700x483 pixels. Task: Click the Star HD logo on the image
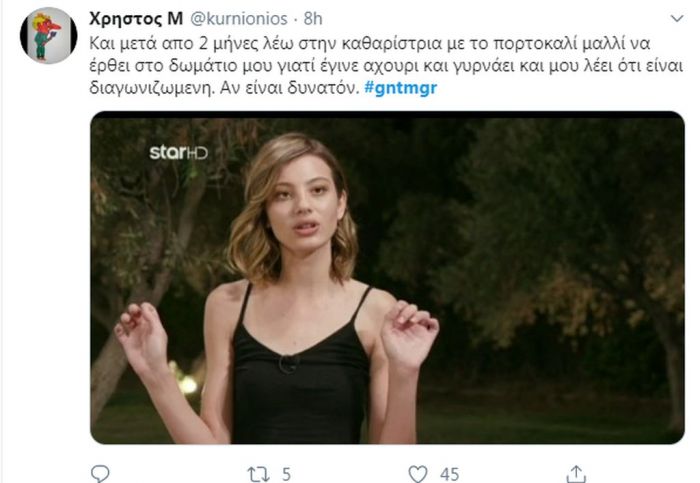tap(179, 153)
